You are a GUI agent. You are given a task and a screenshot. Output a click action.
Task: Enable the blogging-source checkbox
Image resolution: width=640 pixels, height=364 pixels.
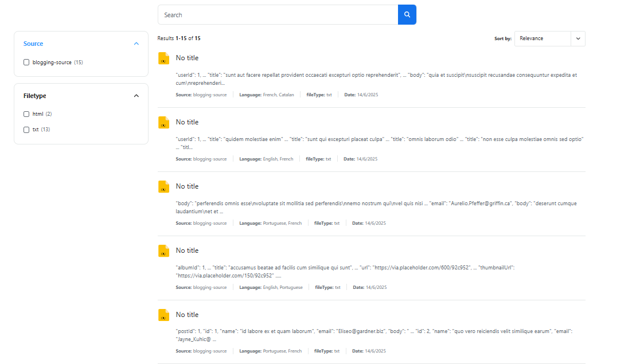pos(26,62)
